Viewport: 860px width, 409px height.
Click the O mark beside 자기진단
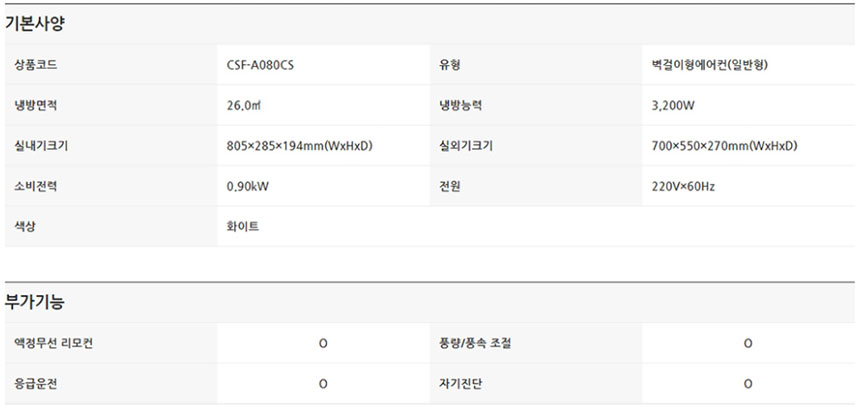click(748, 384)
